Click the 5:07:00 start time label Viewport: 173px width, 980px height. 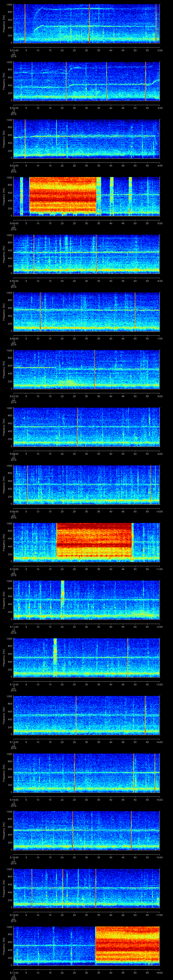point(14,396)
